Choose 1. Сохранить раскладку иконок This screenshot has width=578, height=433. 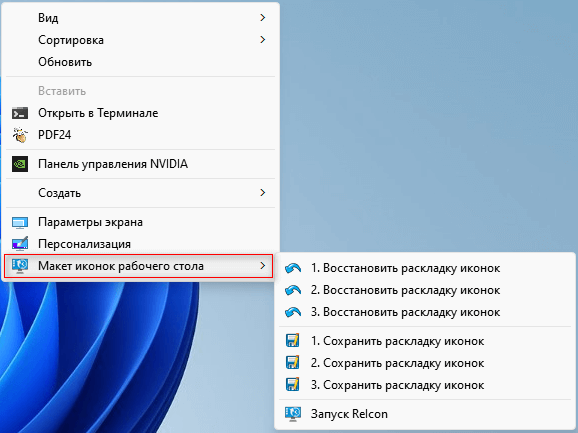click(x=425, y=341)
